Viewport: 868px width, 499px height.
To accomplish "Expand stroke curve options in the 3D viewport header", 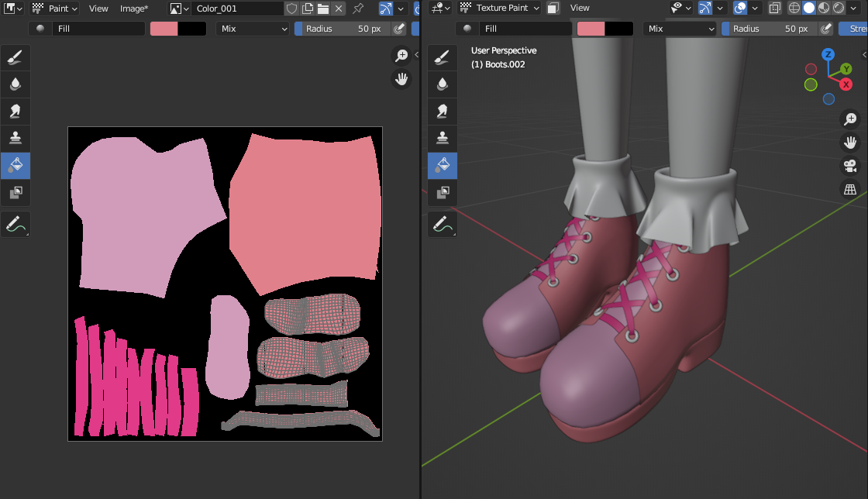I will click(x=720, y=8).
